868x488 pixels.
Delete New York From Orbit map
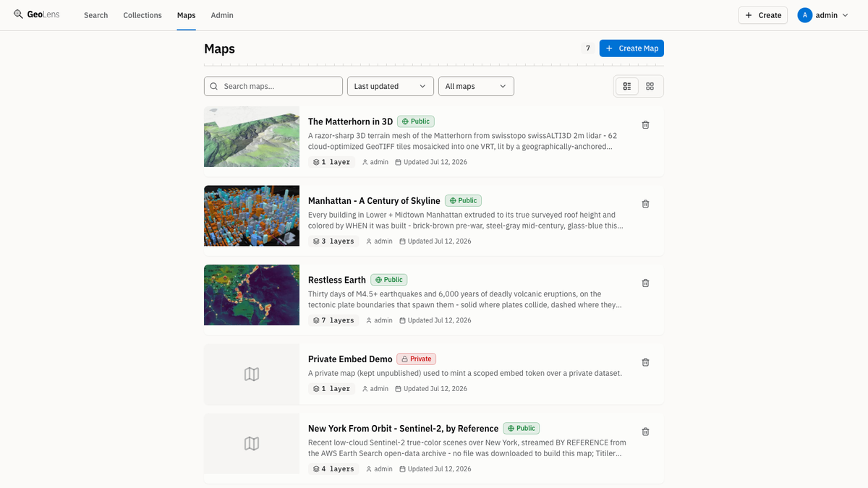pos(645,432)
